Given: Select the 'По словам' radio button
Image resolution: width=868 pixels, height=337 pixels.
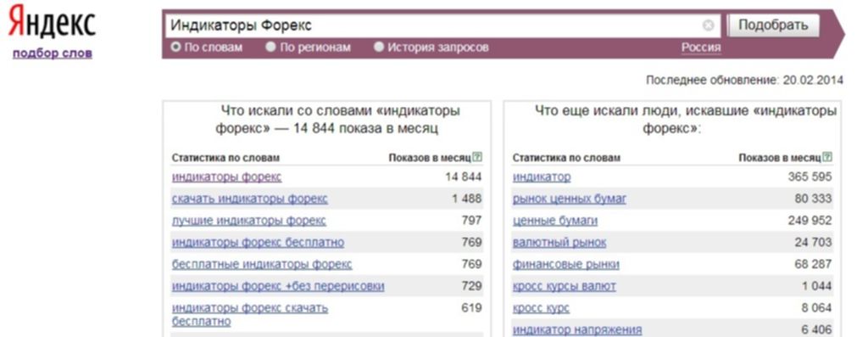Looking at the screenshot, I should click(x=176, y=48).
